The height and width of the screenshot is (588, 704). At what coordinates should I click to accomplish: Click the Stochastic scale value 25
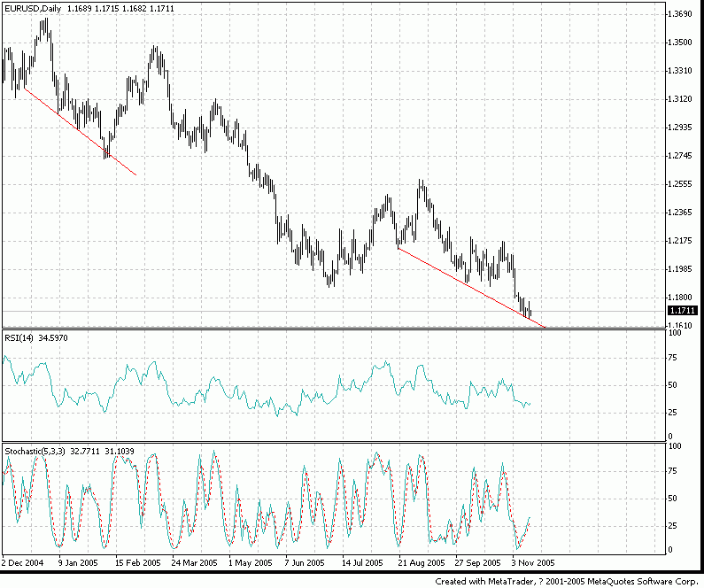tap(673, 526)
